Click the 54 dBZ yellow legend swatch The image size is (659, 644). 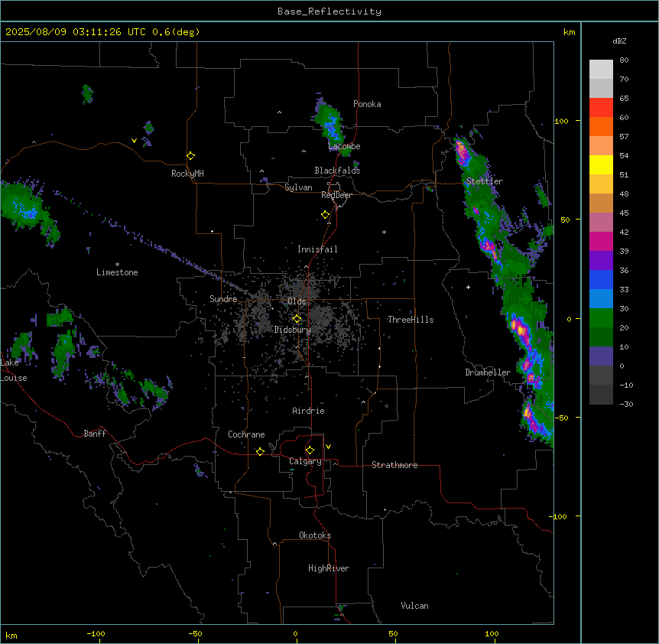pyautogui.click(x=601, y=164)
